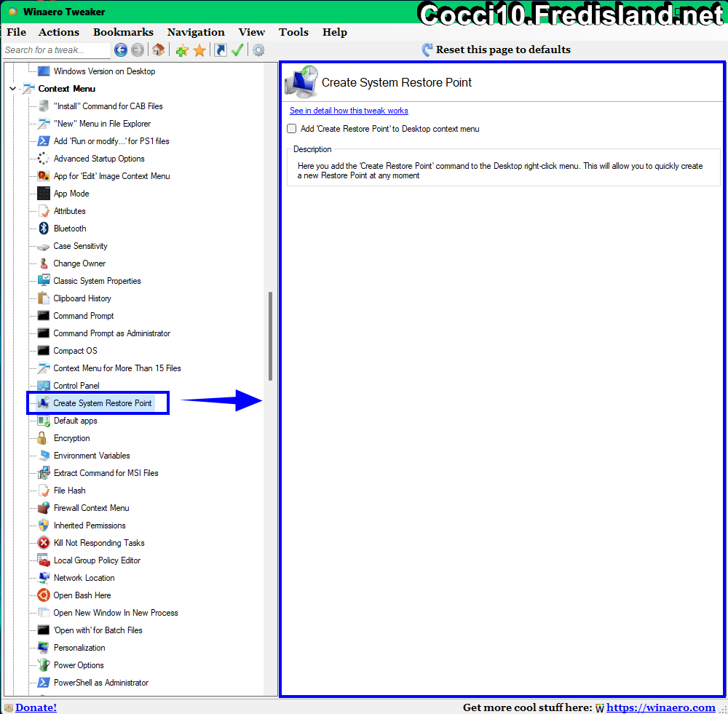Click the Advanced Startup Options spinner icon
This screenshot has width=728, height=714.
44,159
